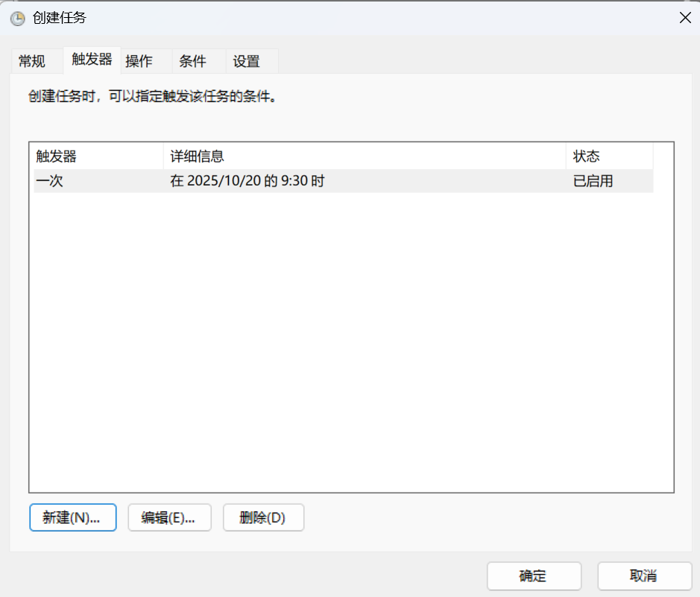Sort by the 触发器 column header

pos(96,157)
